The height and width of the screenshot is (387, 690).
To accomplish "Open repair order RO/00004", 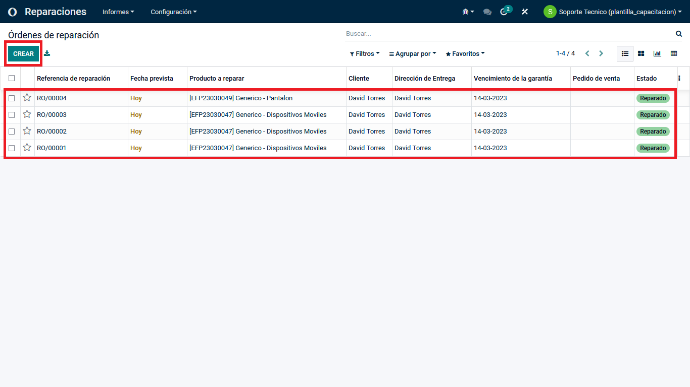I will point(51,98).
